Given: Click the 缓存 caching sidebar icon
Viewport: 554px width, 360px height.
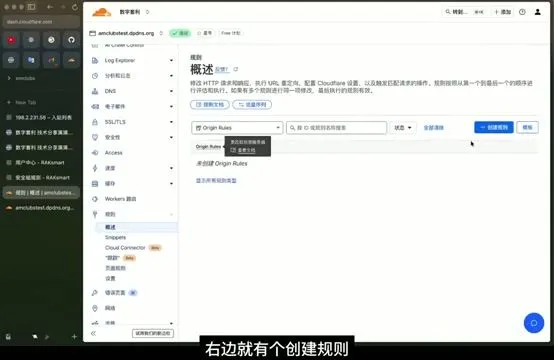Looking at the screenshot, I should tap(95, 183).
